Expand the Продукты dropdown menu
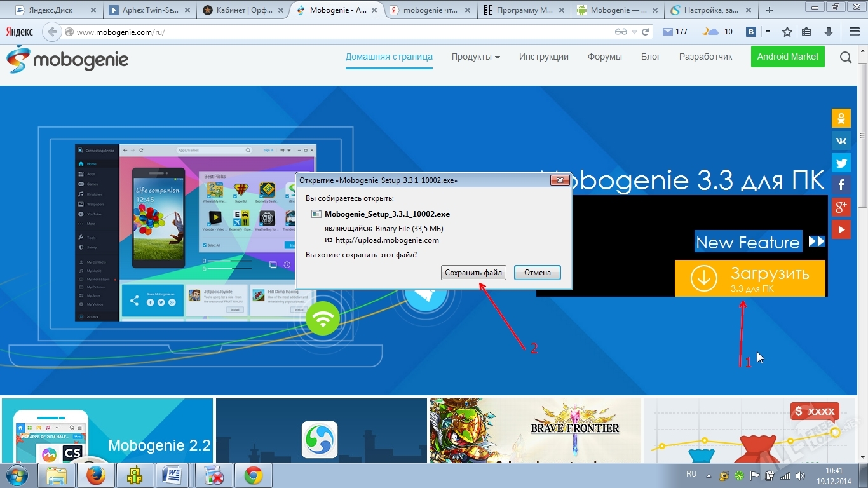The width and height of the screenshot is (868, 488). (475, 57)
